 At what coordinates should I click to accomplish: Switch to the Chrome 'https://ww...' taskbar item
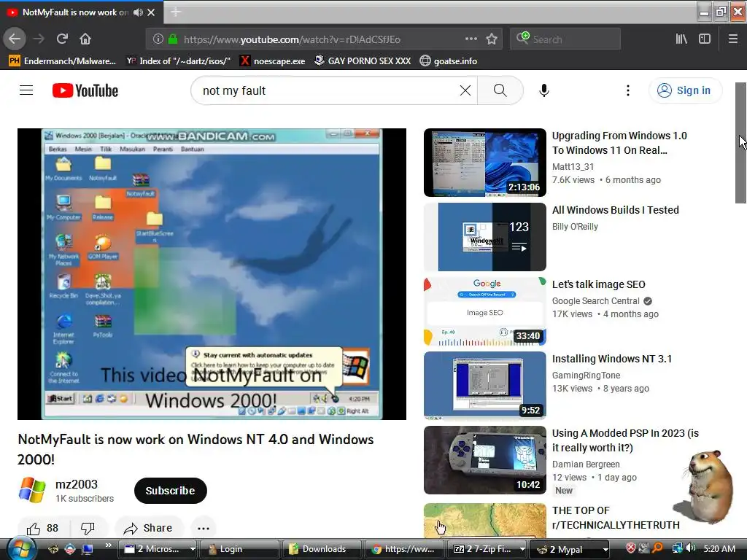(x=403, y=549)
